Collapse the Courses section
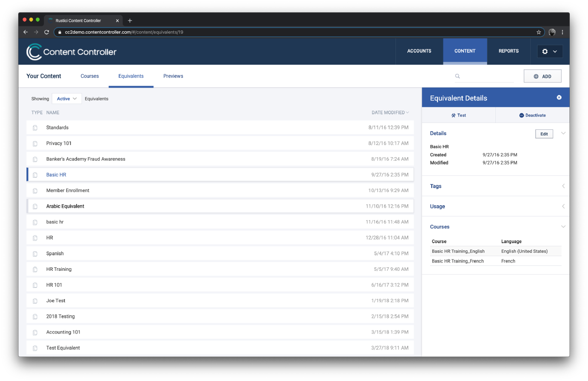 563,227
